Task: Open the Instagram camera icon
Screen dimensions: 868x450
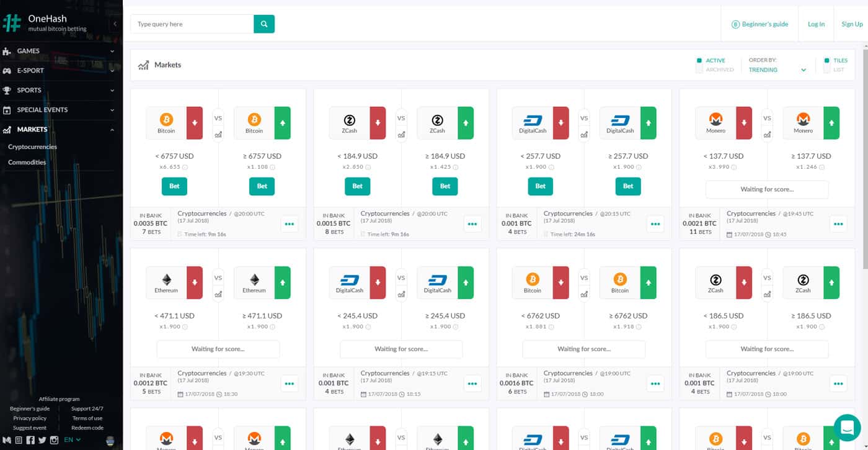Action: click(x=54, y=440)
